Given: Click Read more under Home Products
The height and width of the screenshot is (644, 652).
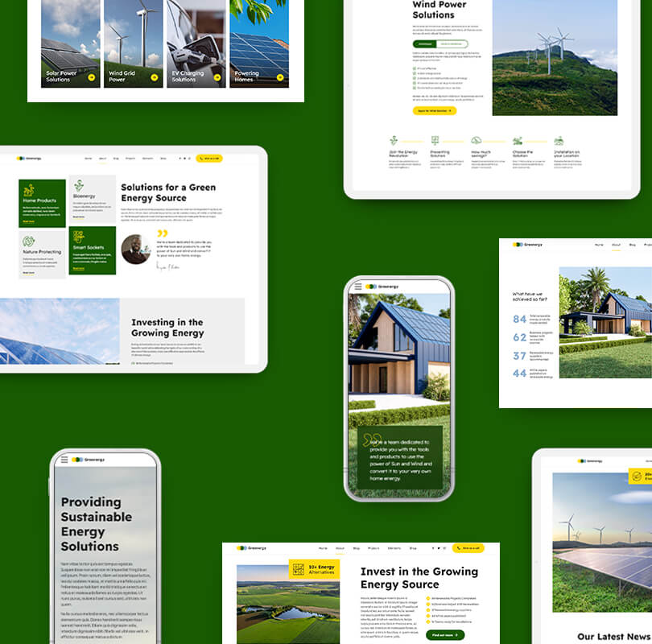Looking at the screenshot, I should coord(29,221).
